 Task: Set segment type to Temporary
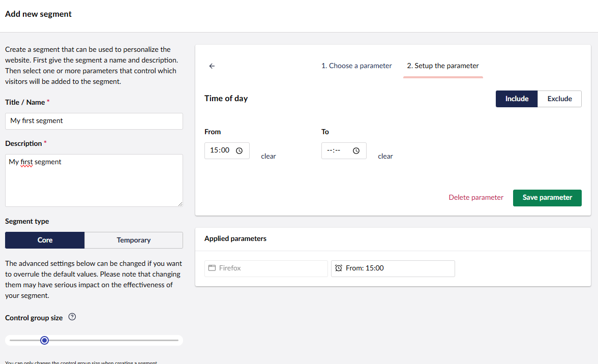coord(134,240)
